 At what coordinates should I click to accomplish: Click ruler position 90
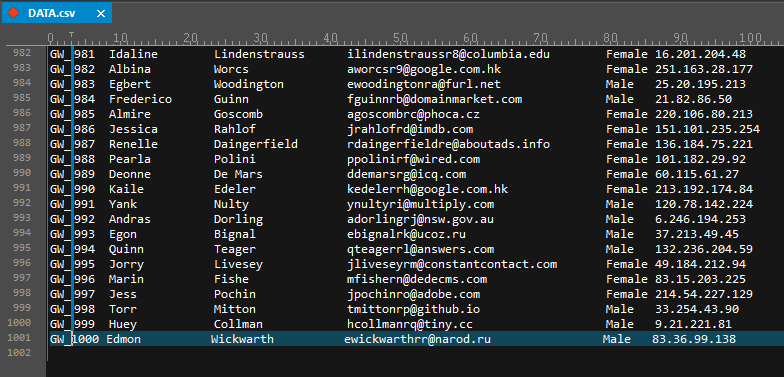tap(679, 38)
